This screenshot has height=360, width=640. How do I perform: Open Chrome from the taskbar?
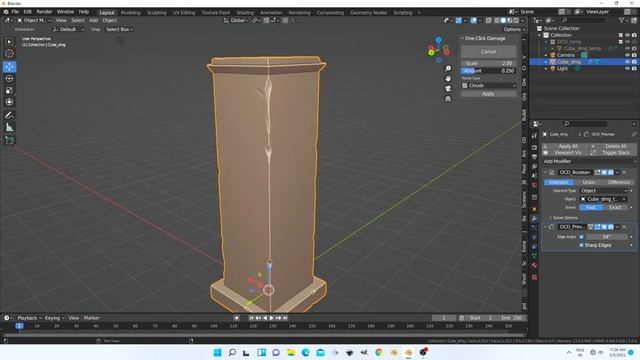(379, 352)
